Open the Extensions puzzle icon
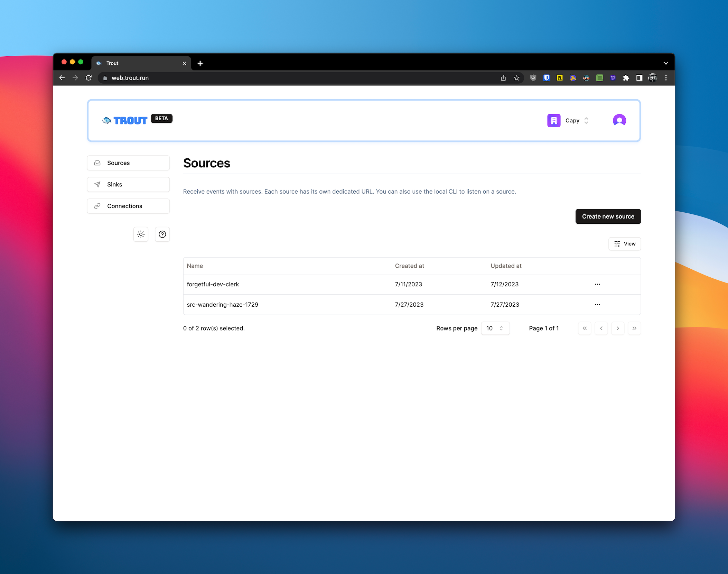The image size is (728, 574). coord(626,78)
